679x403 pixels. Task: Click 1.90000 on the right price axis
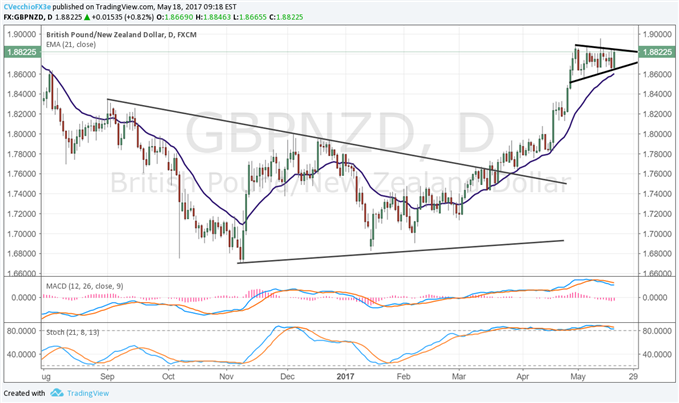tap(658, 34)
